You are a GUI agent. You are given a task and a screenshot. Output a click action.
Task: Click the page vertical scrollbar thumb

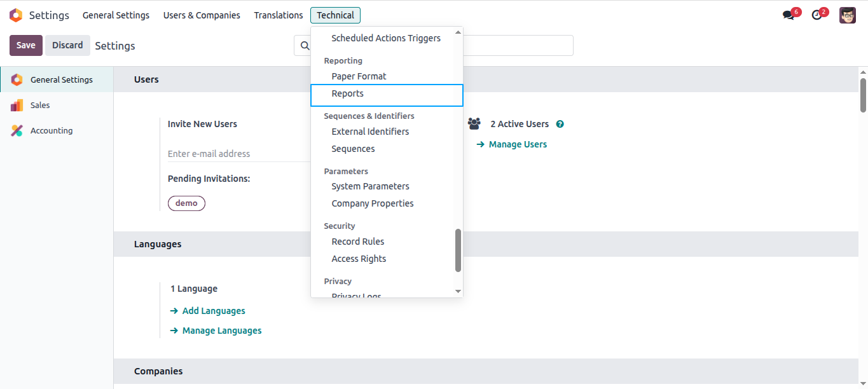tap(863, 95)
